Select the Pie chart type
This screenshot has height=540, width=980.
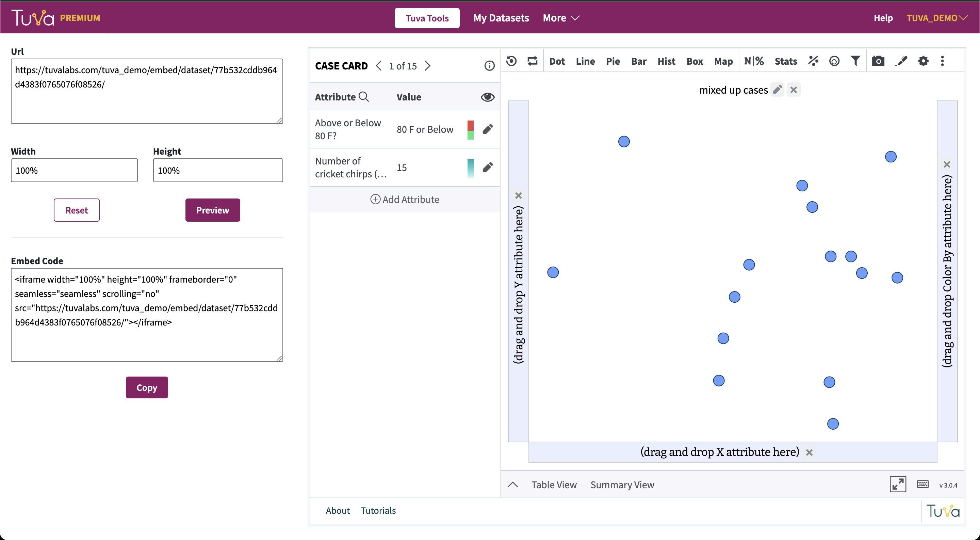613,61
